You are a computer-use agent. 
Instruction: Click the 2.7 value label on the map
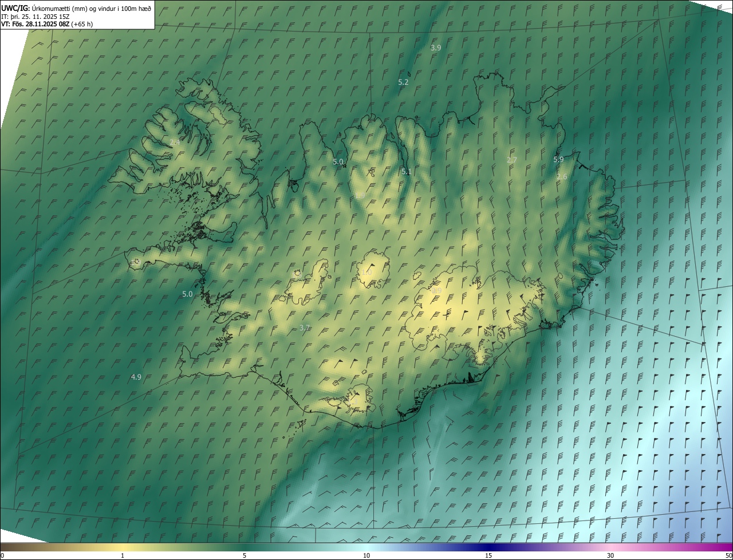(512, 160)
